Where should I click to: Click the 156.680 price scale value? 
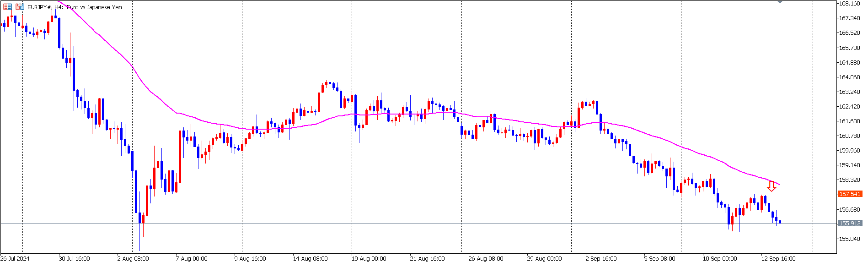850,209
